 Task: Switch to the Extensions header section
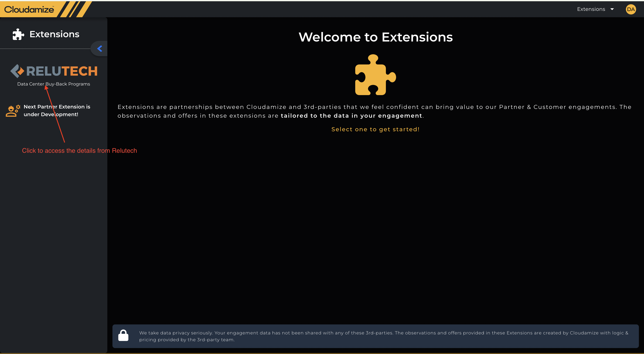click(54, 34)
